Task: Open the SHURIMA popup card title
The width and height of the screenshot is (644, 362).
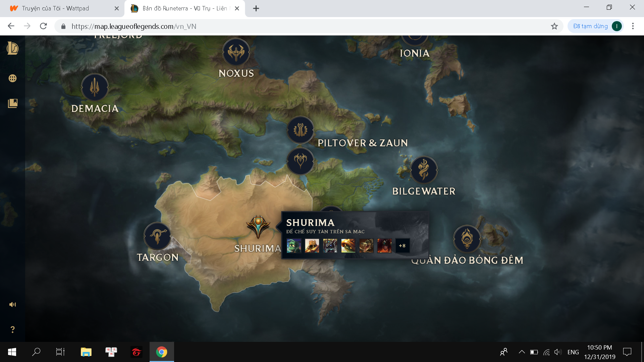Action: 310,223
